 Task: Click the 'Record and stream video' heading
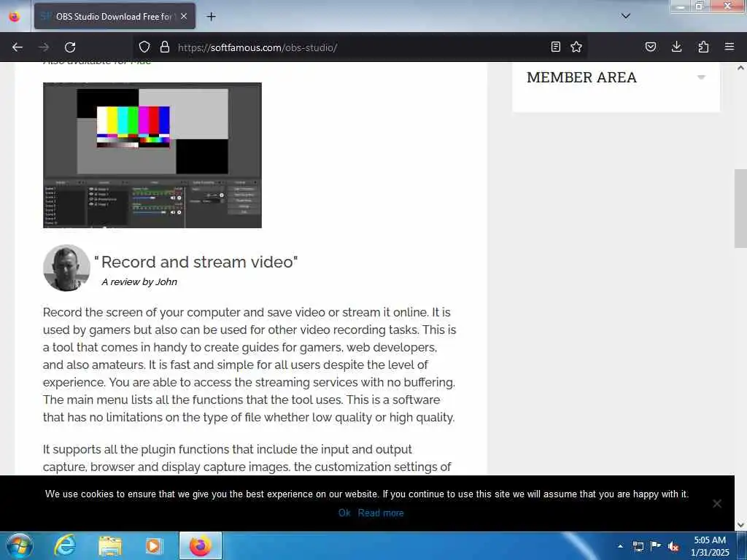(x=196, y=262)
